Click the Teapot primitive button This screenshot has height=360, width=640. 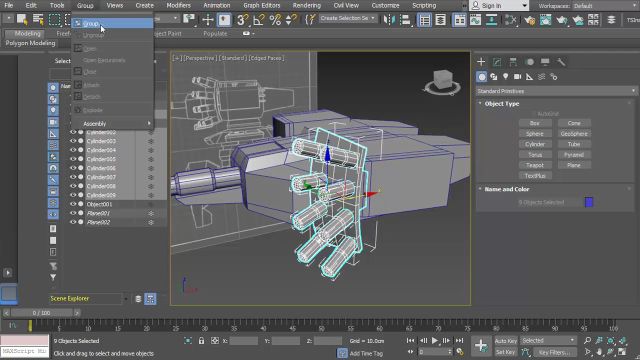[535, 165]
